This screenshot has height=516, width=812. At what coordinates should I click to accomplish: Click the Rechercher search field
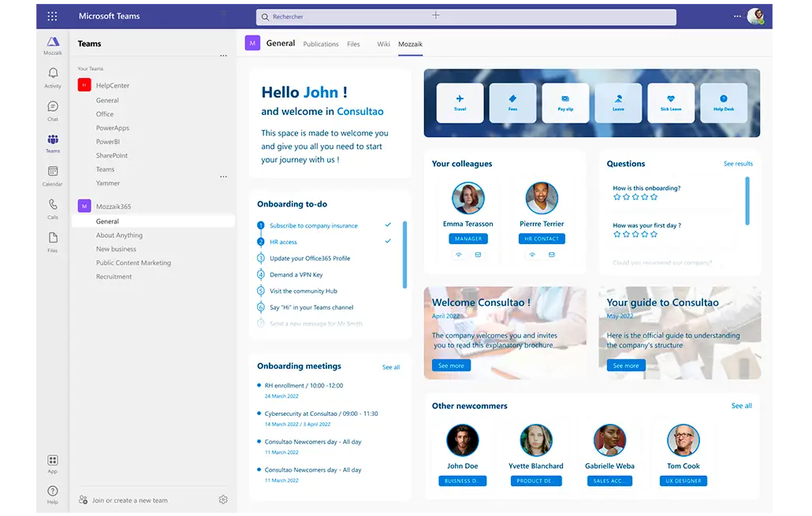466,17
